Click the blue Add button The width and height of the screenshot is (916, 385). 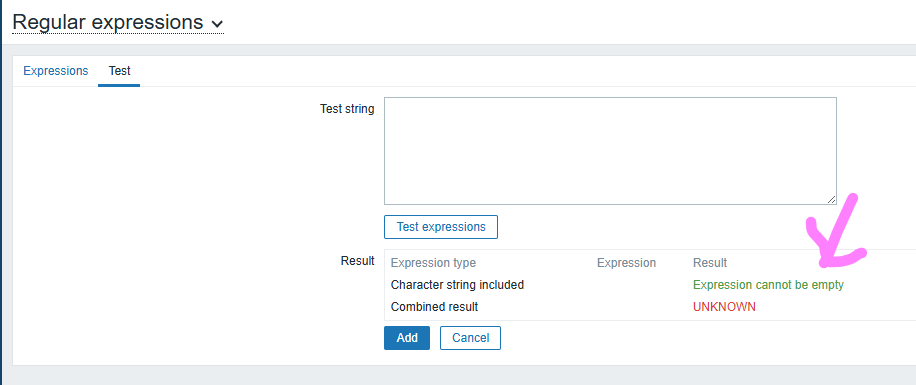pos(407,338)
